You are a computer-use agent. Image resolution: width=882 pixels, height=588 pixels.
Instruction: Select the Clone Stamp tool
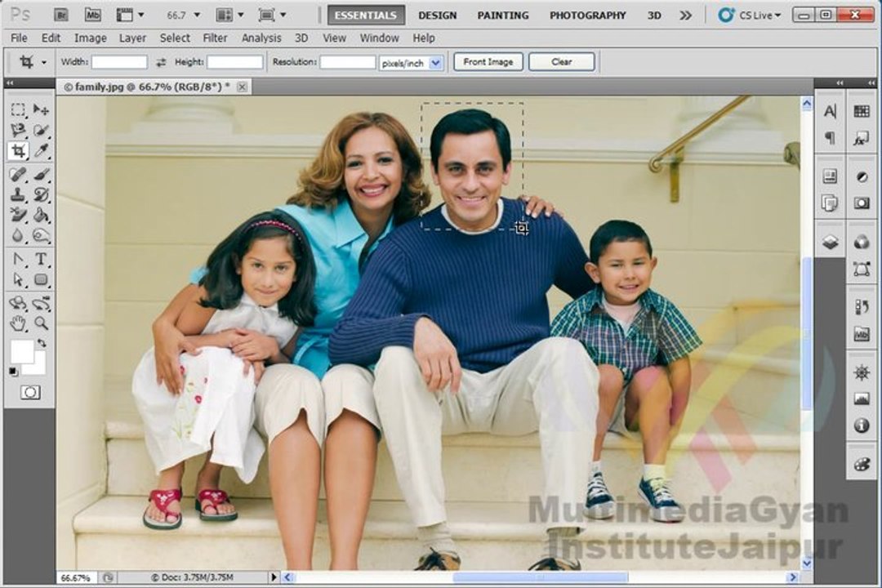pos(18,194)
